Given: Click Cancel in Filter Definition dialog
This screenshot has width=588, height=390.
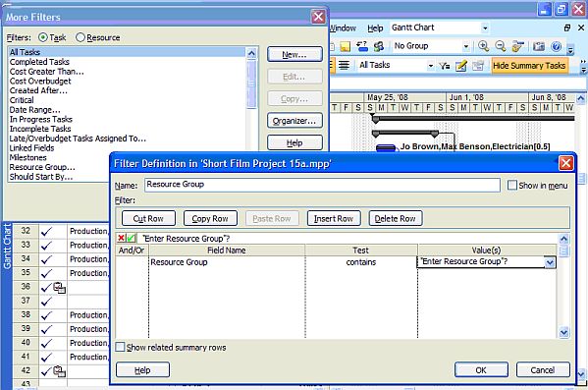Looking at the screenshot, I should click(x=543, y=370).
